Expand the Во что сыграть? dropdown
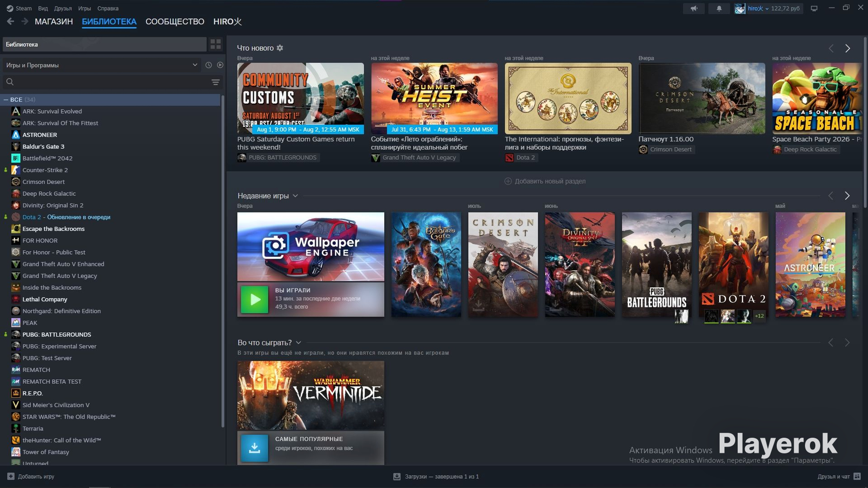This screenshot has height=488, width=868. pyautogui.click(x=298, y=343)
